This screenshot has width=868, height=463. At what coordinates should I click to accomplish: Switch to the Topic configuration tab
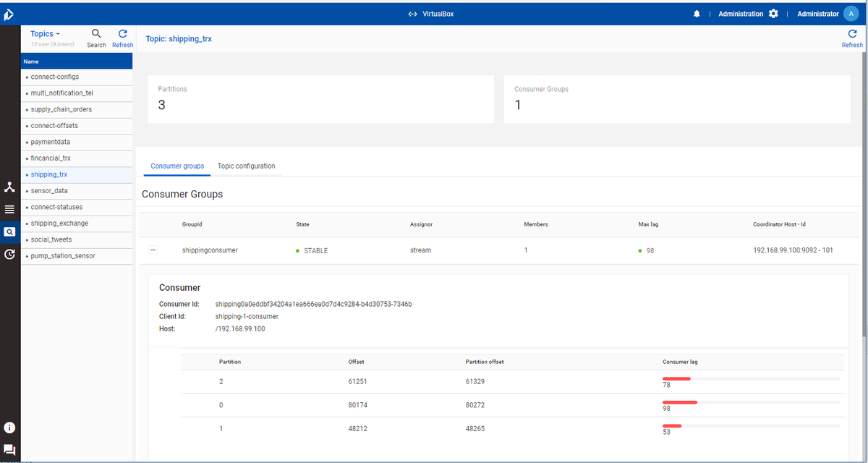click(246, 166)
